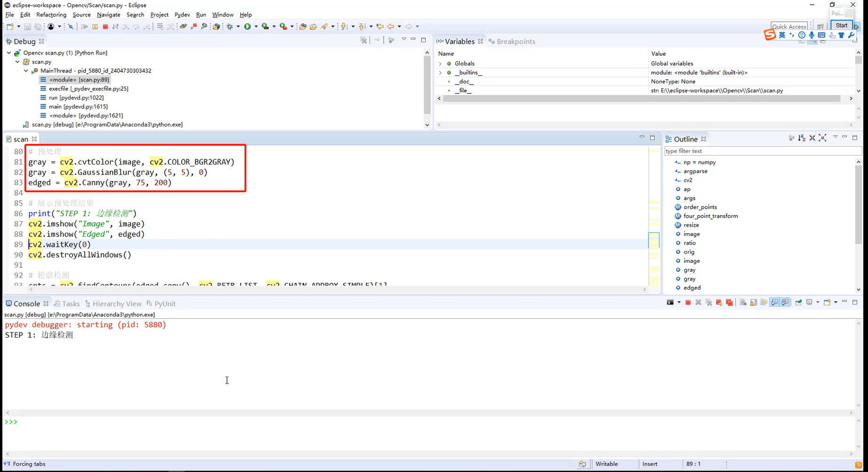Toggle Word Wrap in Console toolbar

click(764, 302)
